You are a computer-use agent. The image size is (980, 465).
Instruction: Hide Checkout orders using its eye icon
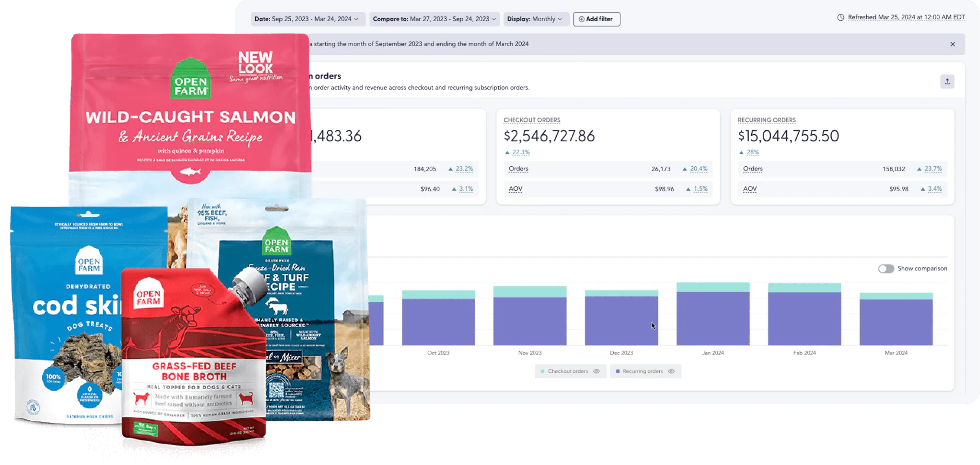pyautogui.click(x=597, y=371)
